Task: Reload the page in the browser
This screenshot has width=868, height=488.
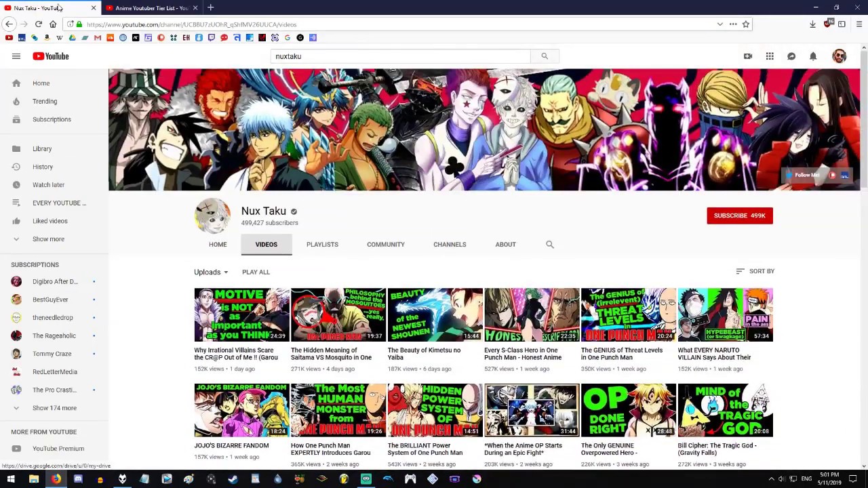Action: pos(39,24)
